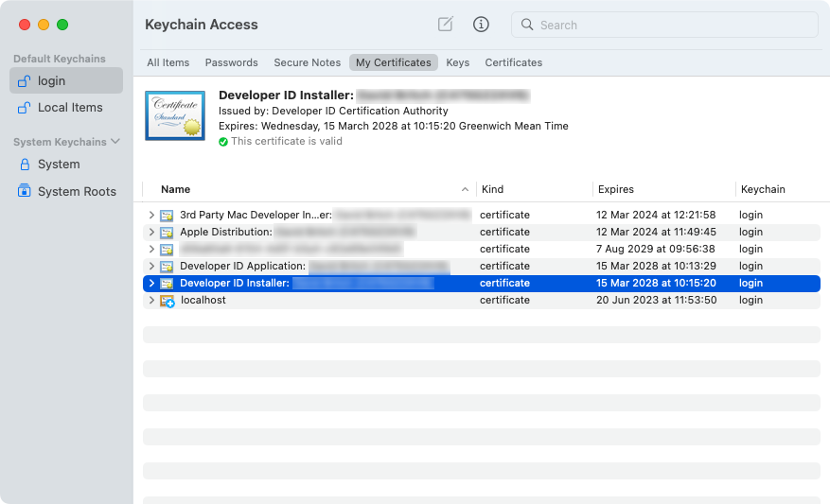Expand the Developer ID Application row
The height and width of the screenshot is (504, 830).
click(x=151, y=266)
